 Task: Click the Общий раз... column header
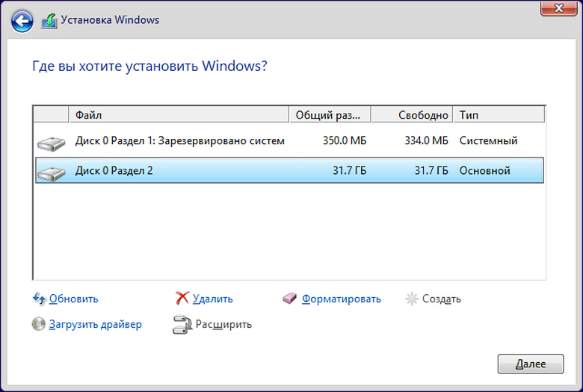point(330,114)
